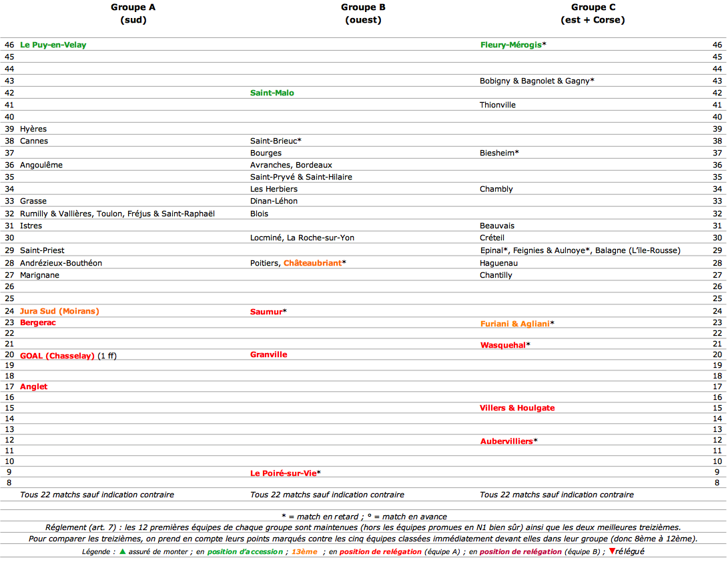Image resolution: width=728 pixels, height=578 pixels.
Task: Click orange Châteaubriant team name
Action: click(x=312, y=263)
